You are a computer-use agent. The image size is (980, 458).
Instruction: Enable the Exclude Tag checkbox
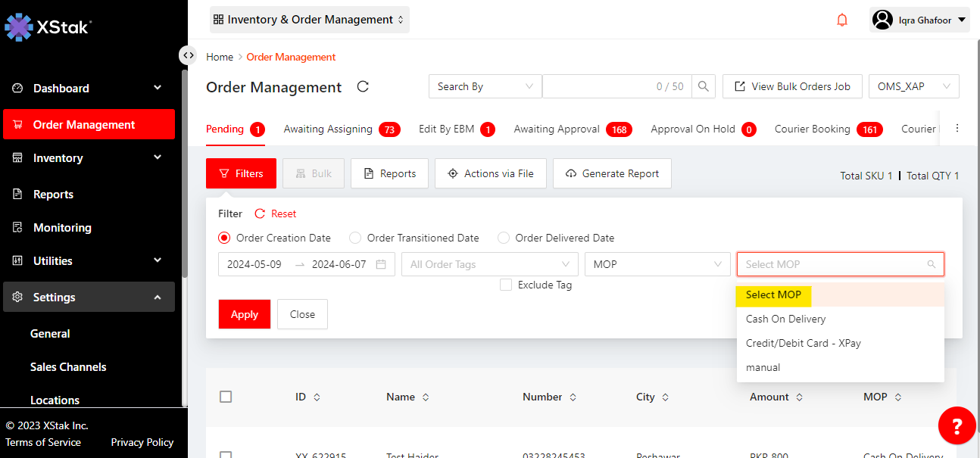(x=506, y=285)
